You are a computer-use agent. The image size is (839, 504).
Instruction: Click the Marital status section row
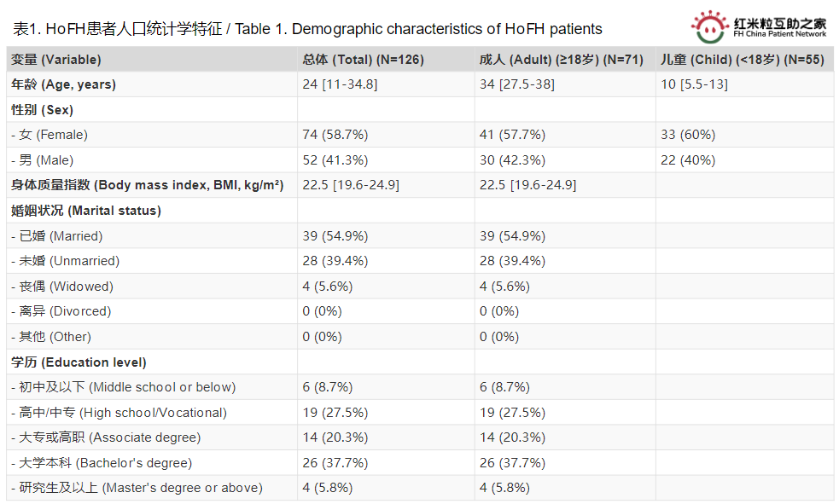[x=420, y=210]
